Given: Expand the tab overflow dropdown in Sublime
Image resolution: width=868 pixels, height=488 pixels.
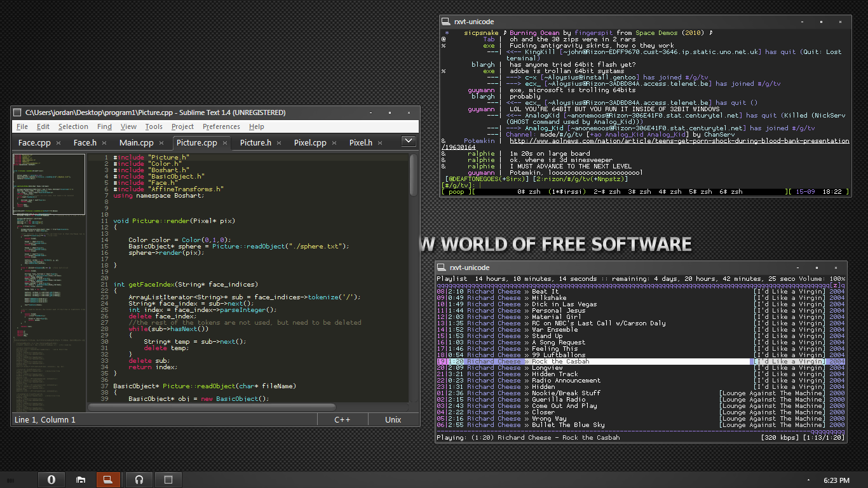Looking at the screenshot, I should point(409,141).
